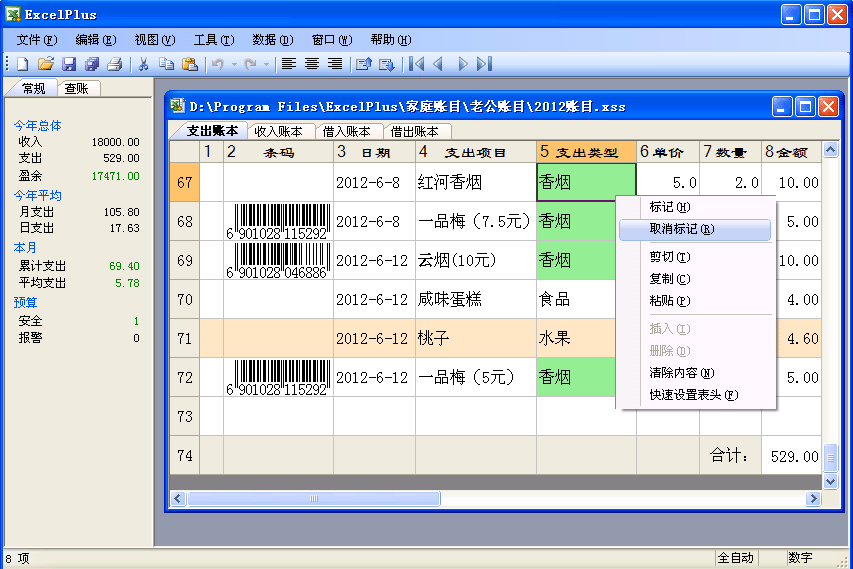Jump to the first record arrow icon
853x569 pixels.
click(417, 64)
